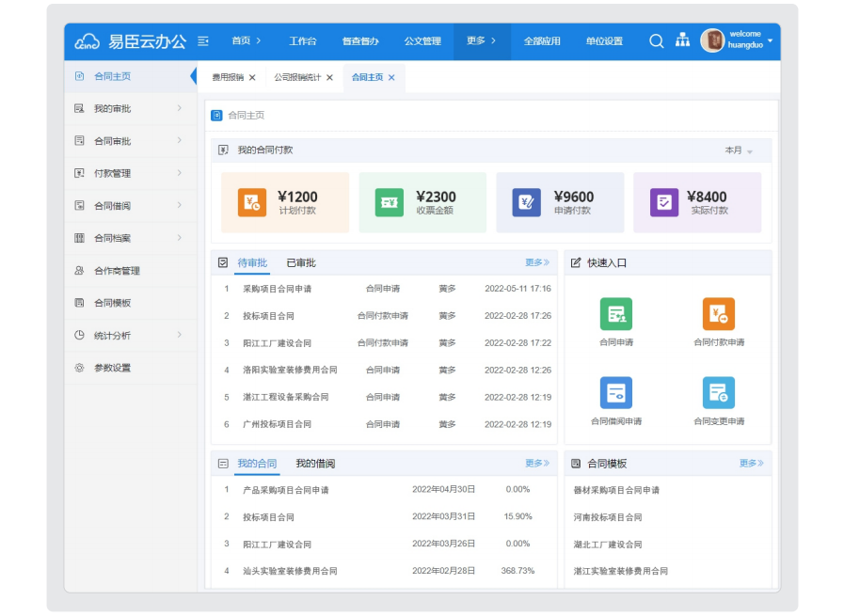Open the 首页 top menu
The height and width of the screenshot is (616, 844).
click(x=247, y=40)
